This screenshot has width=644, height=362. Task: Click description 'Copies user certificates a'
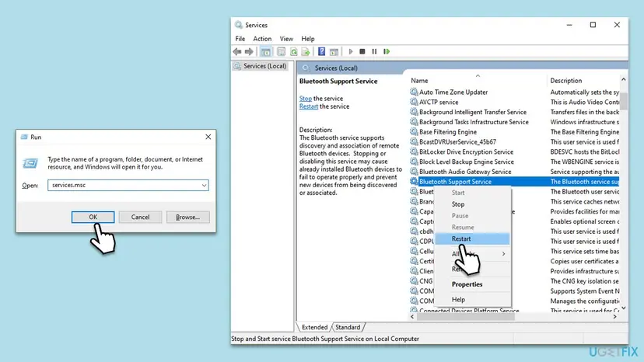coord(584,261)
